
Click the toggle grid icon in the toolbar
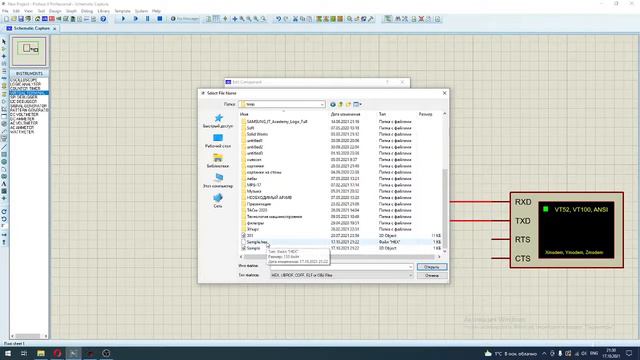[x=216, y=19]
